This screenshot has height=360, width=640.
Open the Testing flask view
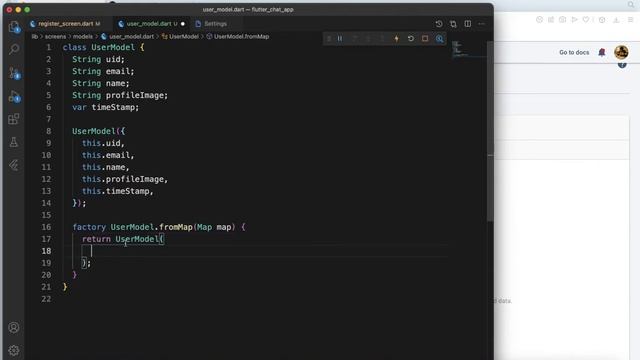coord(14,142)
